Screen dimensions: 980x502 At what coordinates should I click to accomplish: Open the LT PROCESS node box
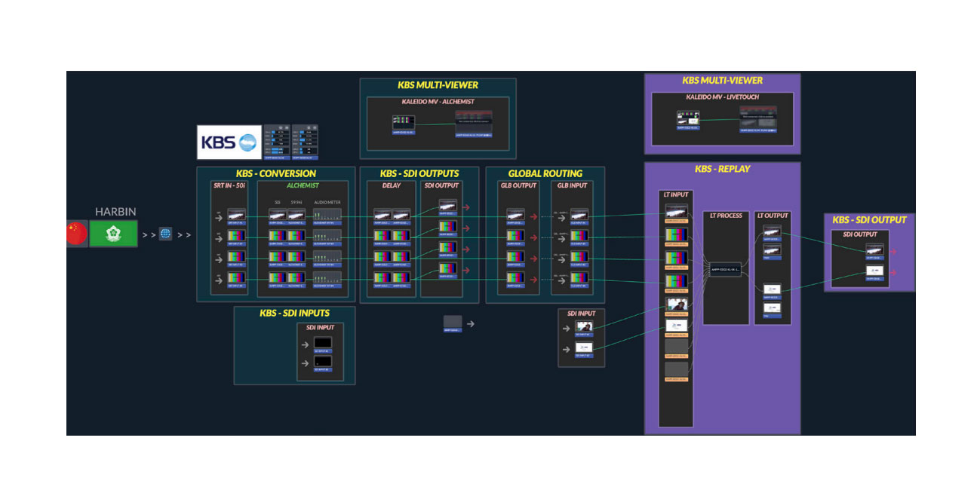tap(725, 269)
